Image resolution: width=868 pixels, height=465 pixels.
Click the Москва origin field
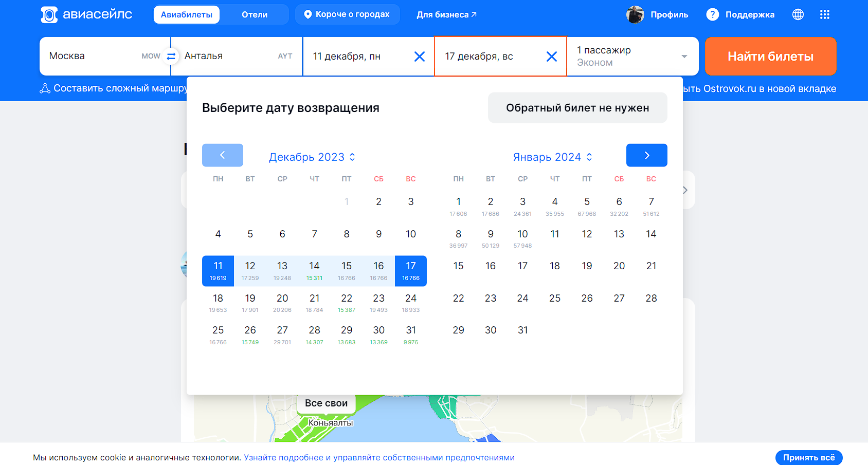105,57
